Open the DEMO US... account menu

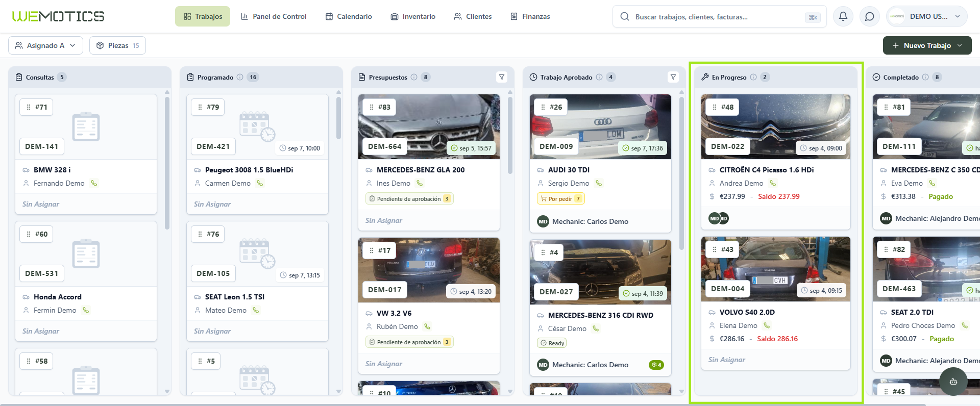click(927, 16)
